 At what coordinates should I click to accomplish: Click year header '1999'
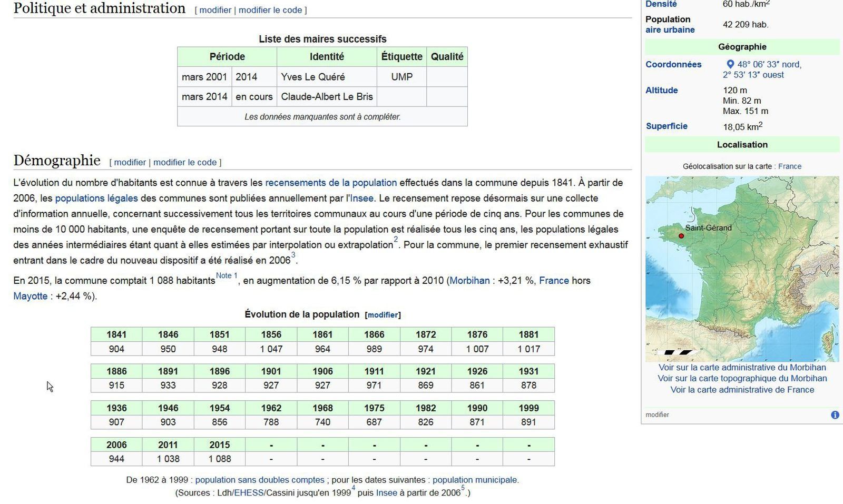point(528,408)
